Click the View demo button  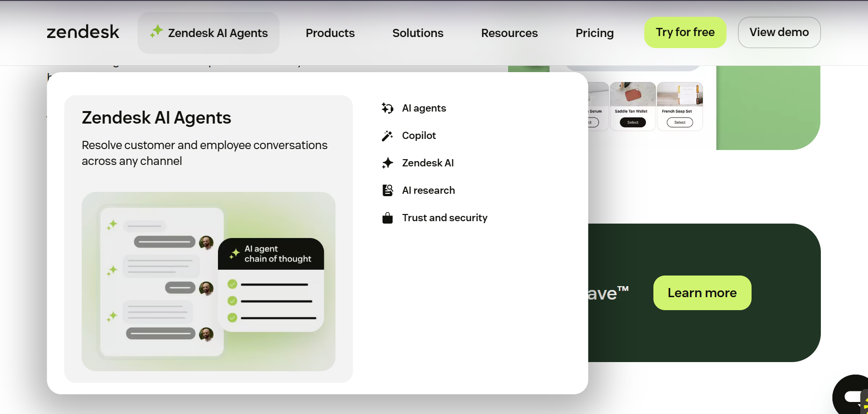(779, 32)
